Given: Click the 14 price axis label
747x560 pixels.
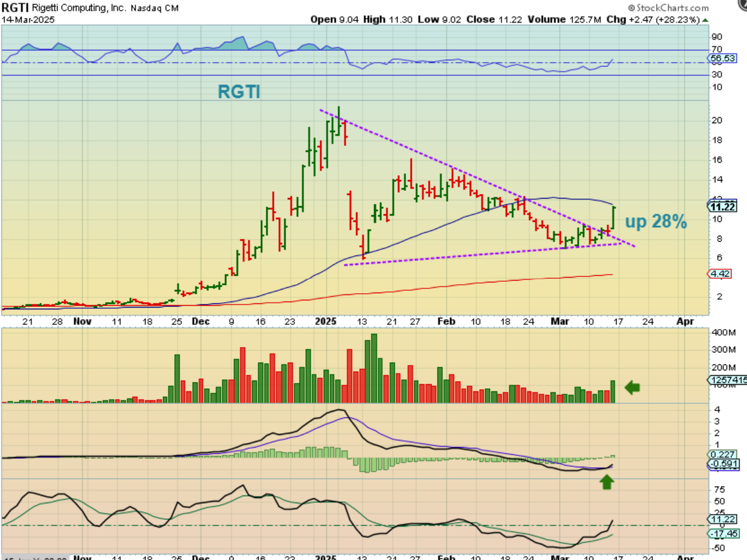Looking at the screenshot, I should point(717,179).
